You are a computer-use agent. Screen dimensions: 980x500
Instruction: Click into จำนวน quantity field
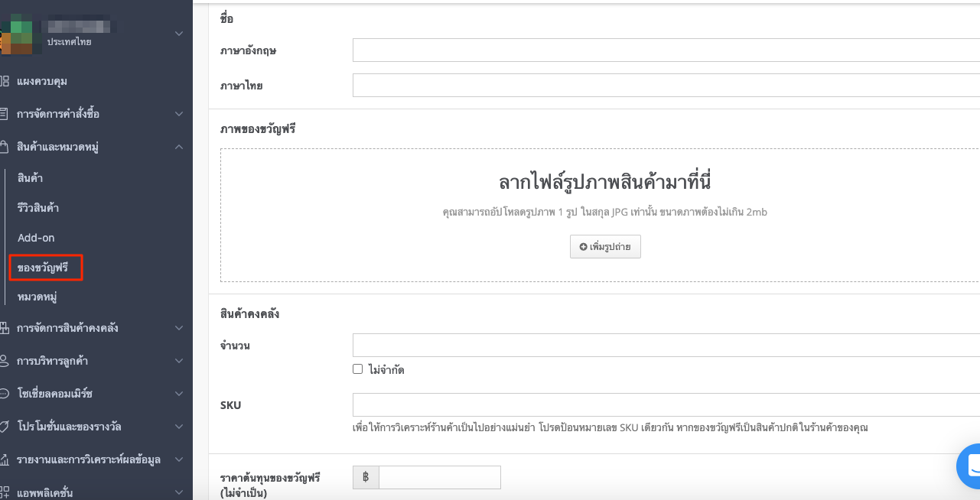click(x=666, y=345)
